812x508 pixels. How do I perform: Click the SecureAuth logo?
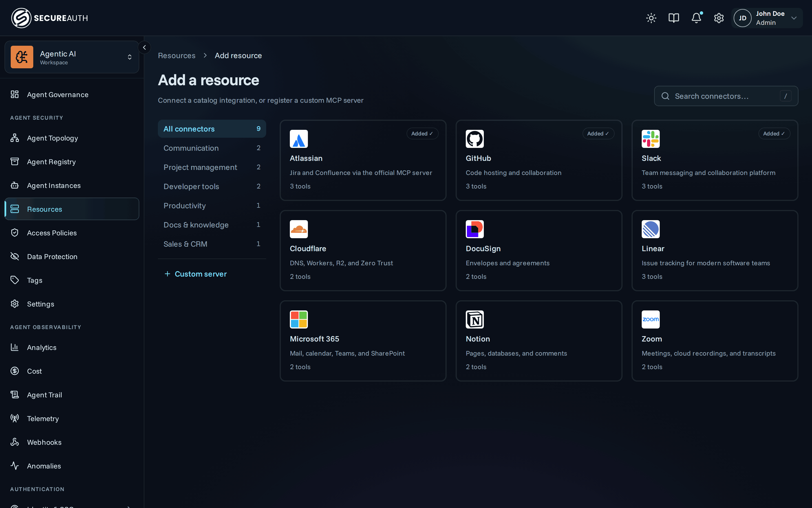click(50, 18)
